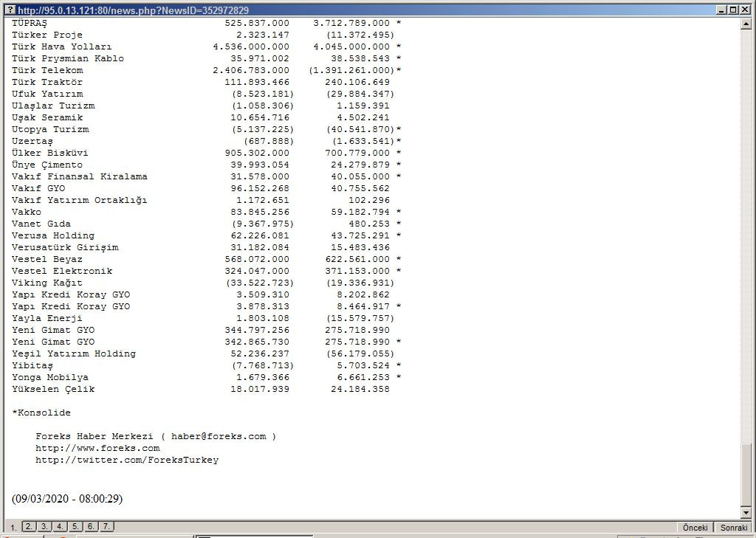Click the value 344.797.256
The height and width of the screenshot is (538, 756).
[257, 330]
